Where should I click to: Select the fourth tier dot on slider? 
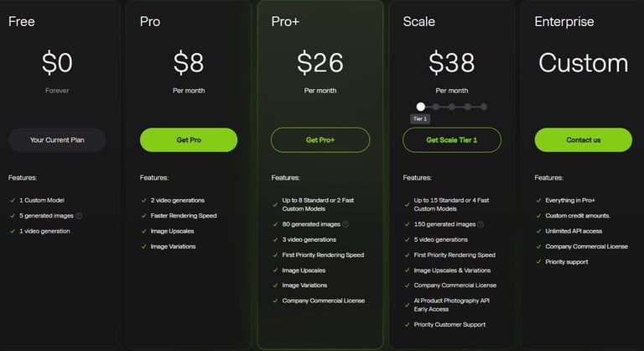[468, 107]
